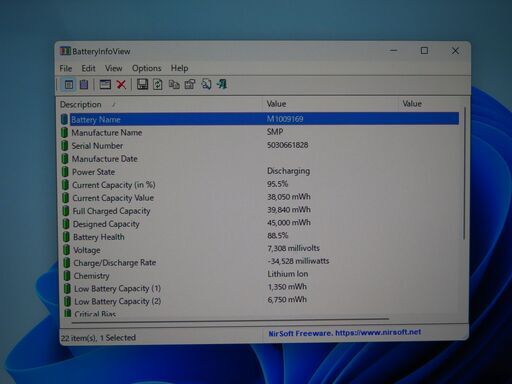
Task: Switch to Battery Log view icon
Action: (x=84, y=85)
